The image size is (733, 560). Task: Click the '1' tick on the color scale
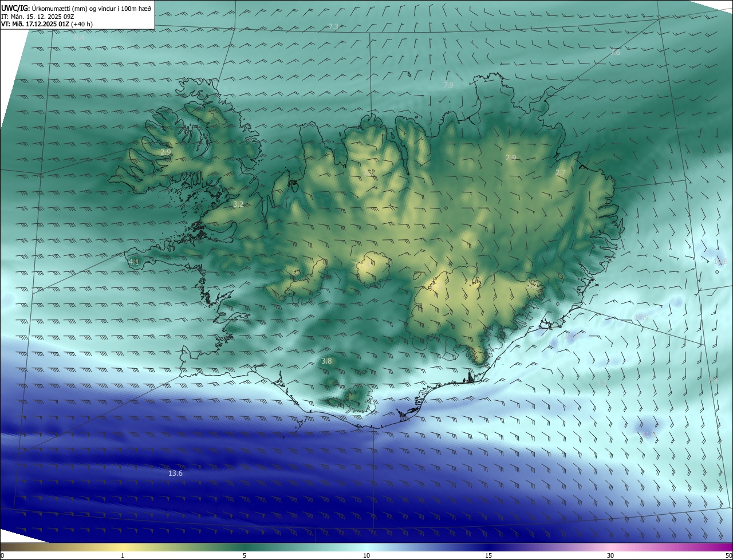(123, 555)
